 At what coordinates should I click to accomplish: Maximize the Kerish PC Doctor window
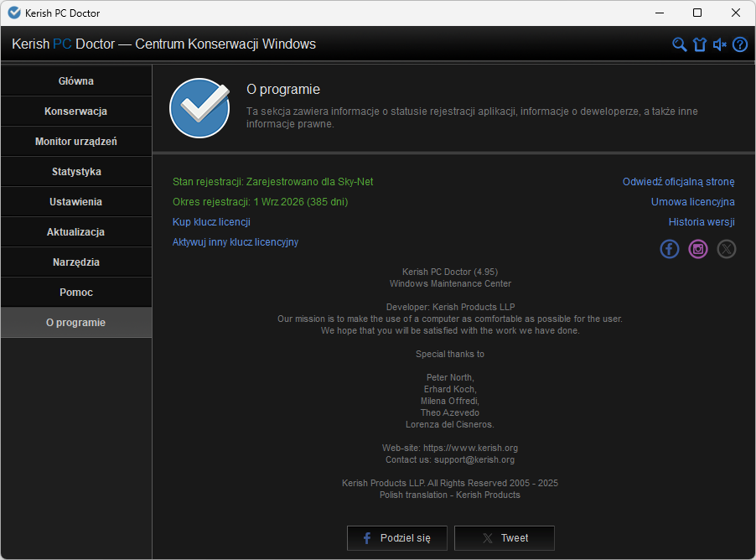coord(697,13)
